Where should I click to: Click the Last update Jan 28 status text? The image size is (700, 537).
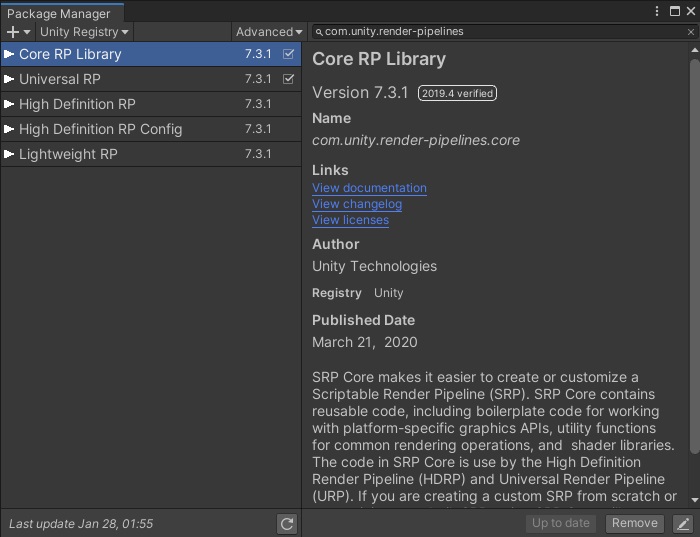click(81, 524)
